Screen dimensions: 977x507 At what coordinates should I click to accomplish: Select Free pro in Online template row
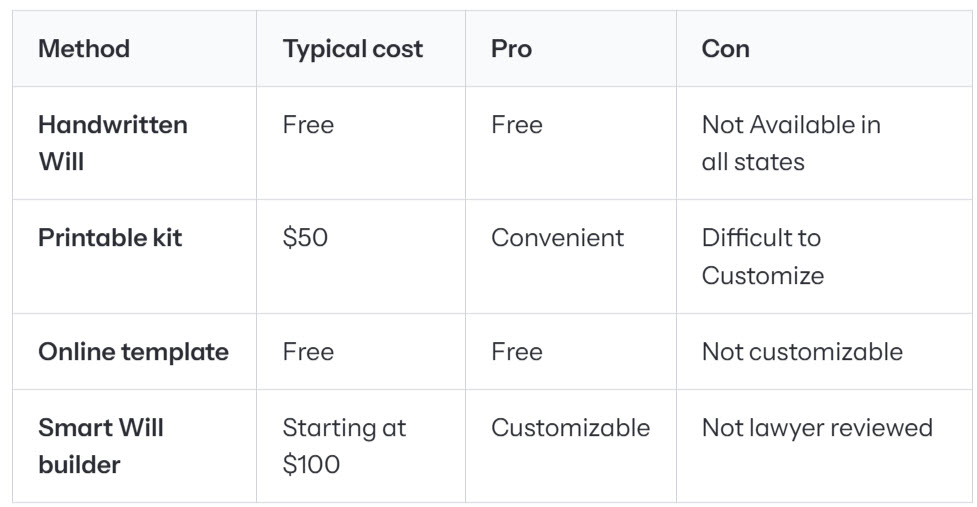tap(517, 351)
